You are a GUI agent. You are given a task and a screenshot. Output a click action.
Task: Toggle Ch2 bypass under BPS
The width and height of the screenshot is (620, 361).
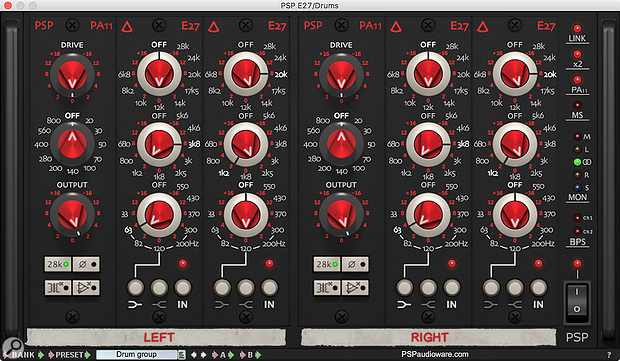coord(577,231)
